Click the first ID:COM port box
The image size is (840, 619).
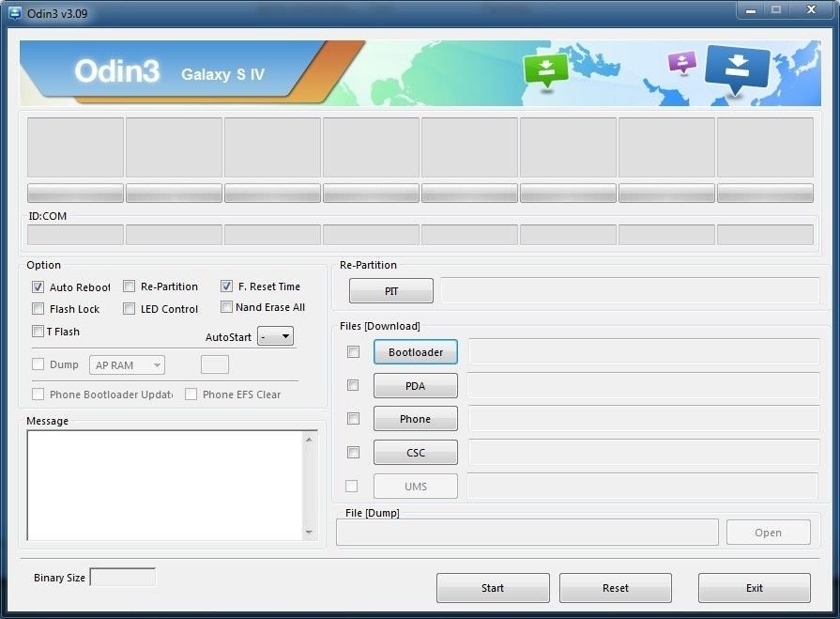(x=75, y=235)
